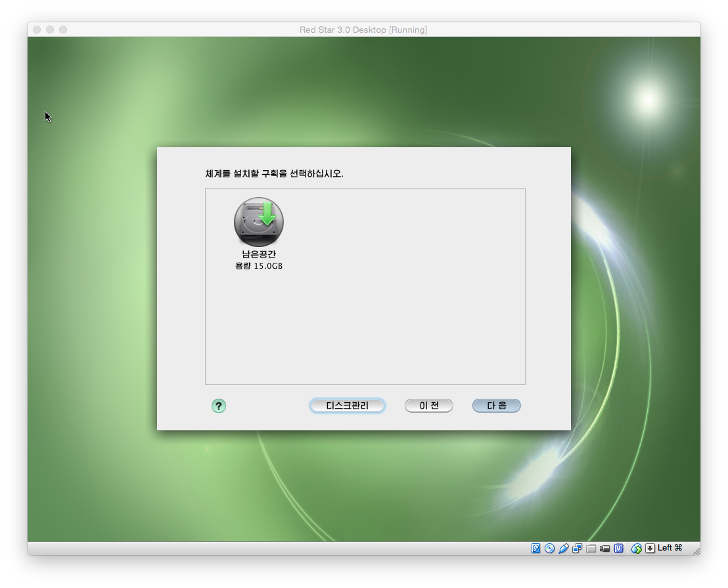
Task: Click the Left ⌘ host key indicator
Action: pyautogui.click(x=670, y=548)
